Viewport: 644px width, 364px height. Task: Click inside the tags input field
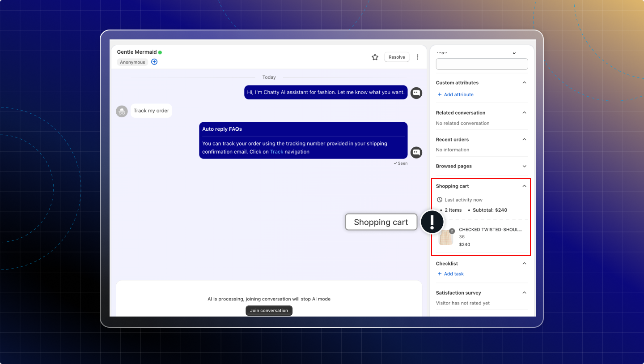482,64
